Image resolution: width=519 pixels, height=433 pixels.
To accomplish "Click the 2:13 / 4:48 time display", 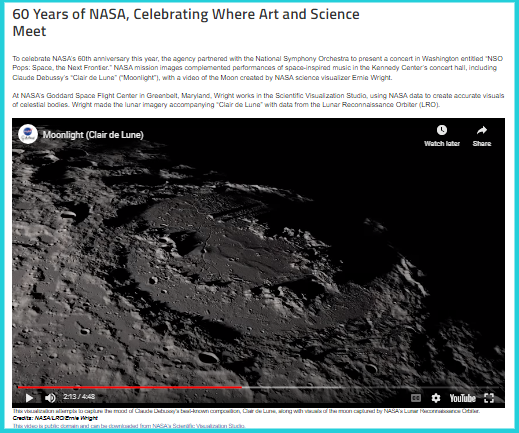I will click(x=79, y=397).
